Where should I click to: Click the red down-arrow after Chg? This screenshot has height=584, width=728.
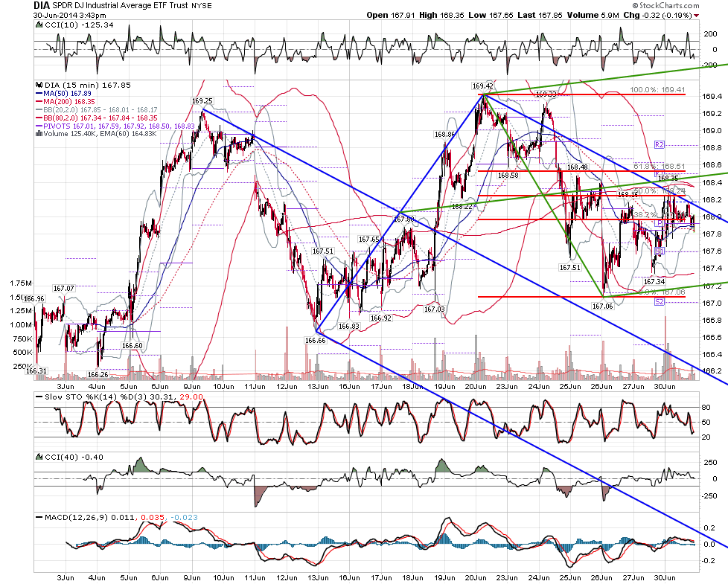(x=696, y=16)
